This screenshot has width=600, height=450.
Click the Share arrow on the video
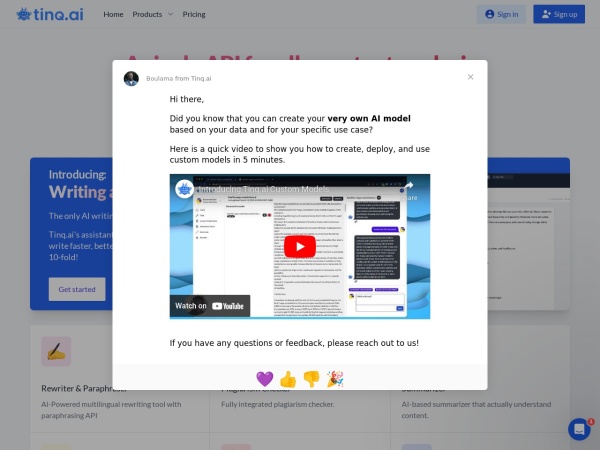(x=409, y=190)
